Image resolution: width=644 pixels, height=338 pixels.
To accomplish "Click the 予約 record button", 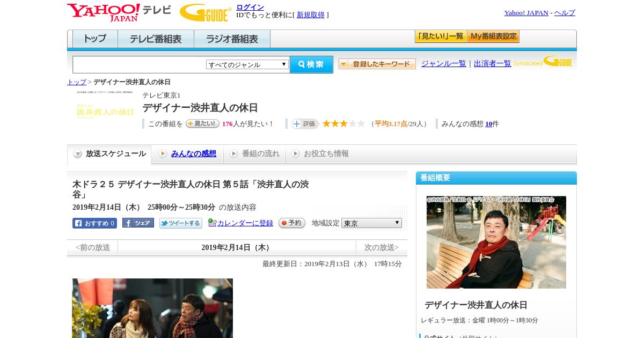I will pos(292,223).
